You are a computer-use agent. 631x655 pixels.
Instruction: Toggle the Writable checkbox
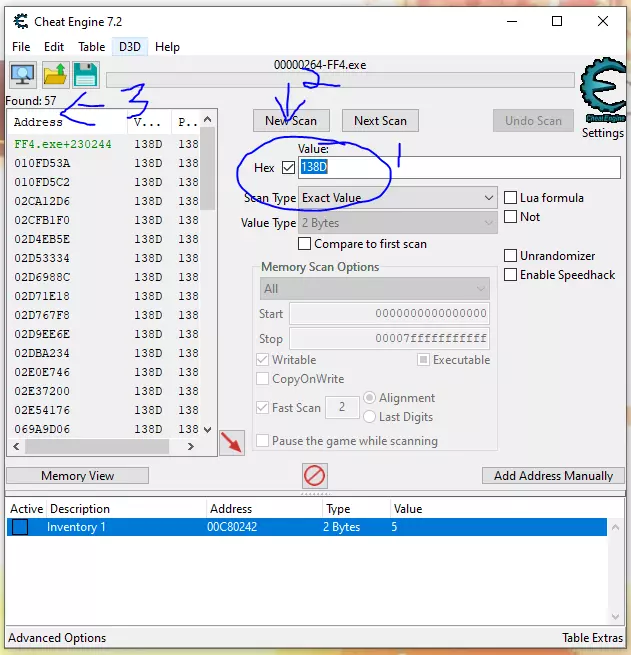click(263, 360)
